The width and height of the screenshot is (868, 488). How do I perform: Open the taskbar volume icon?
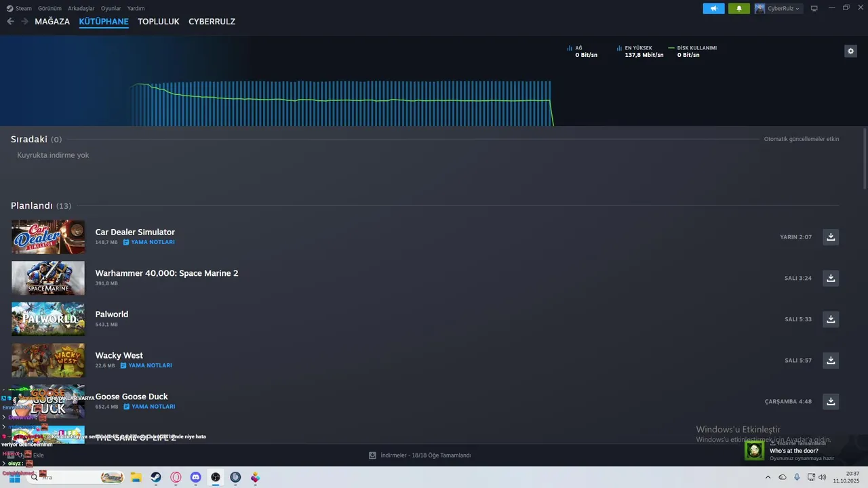tap(823, 477)
